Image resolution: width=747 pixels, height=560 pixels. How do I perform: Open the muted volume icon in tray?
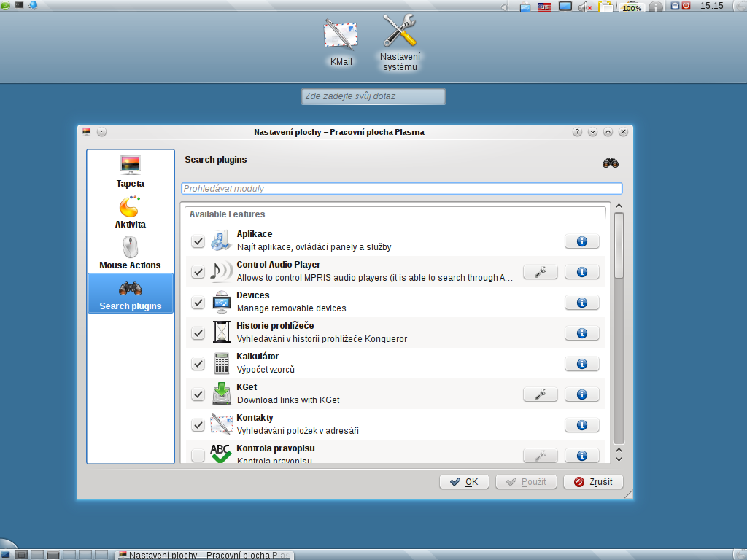pyautogui.click(x=584, y=6)
